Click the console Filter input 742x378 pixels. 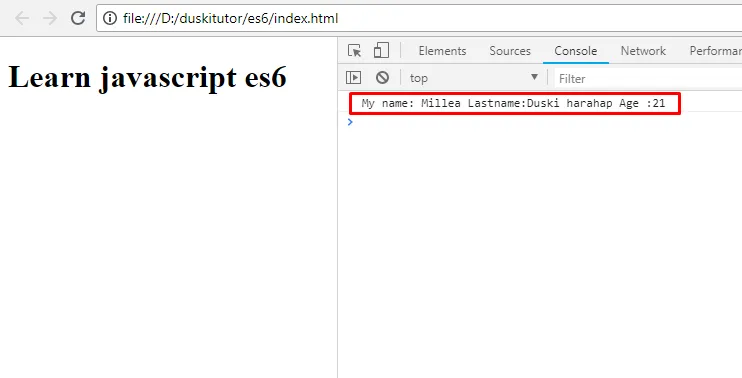tap(648, 79)
